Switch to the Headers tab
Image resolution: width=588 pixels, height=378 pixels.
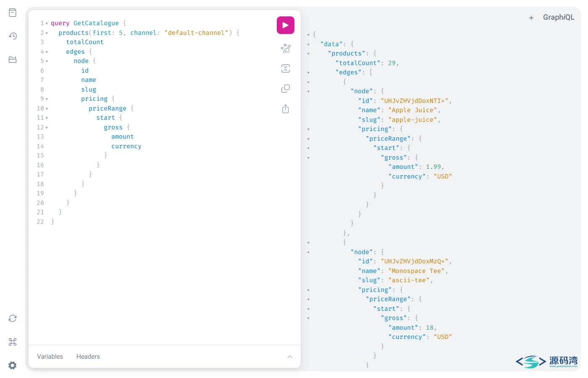click(88, 357)
